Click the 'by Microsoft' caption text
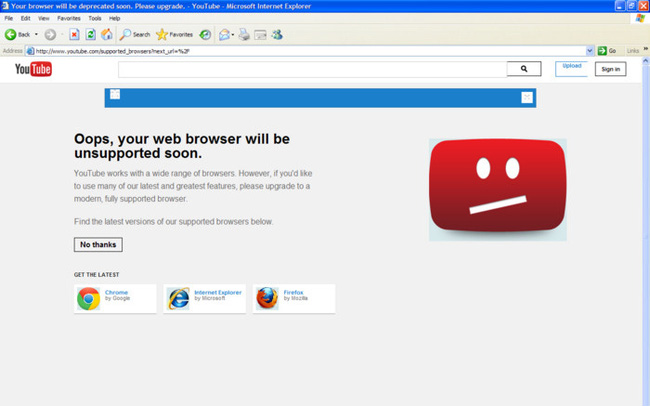The width and height of the screenshot is (650, 406). [210, 298]
